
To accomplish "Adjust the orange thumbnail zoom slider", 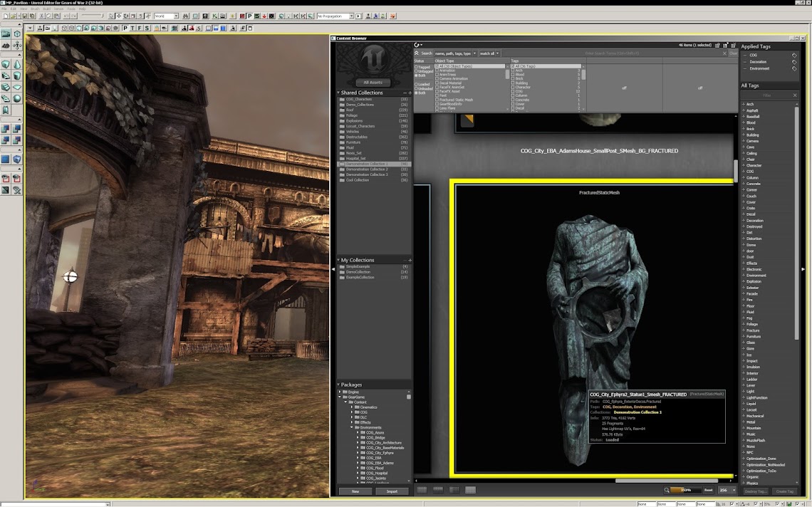I will coord(686,490).
